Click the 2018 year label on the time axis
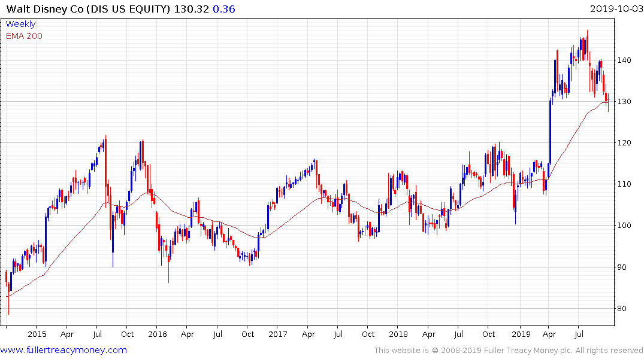Image resolution: width=644 pixels, height=359 pixels. tap(398, 334)
